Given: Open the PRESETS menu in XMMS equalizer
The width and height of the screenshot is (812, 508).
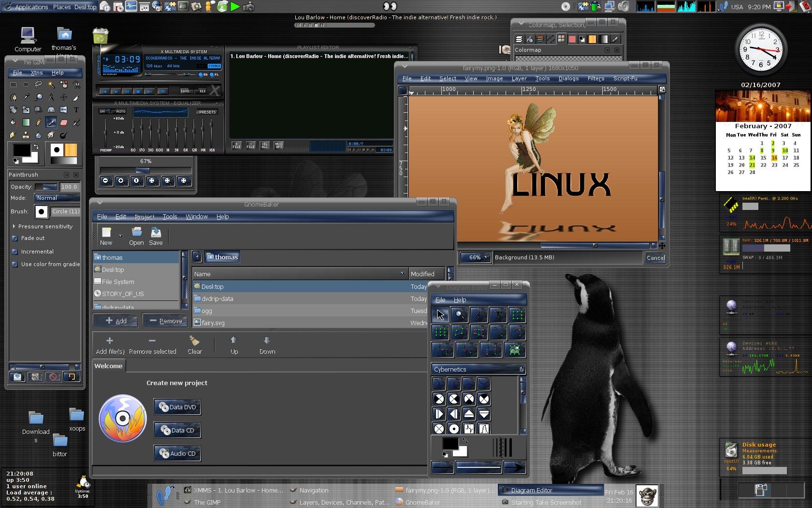Looking at the screenshot, I should click(x=207, y=112).
